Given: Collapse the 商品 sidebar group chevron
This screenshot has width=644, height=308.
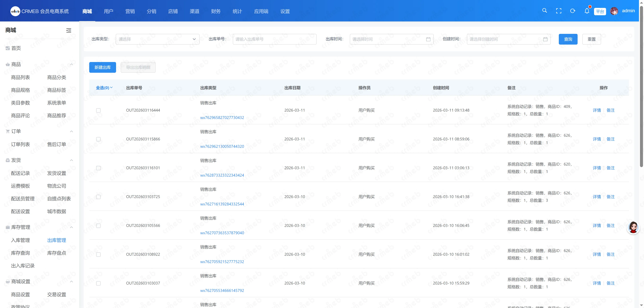Looking at the screenshot, I should 71,65.
